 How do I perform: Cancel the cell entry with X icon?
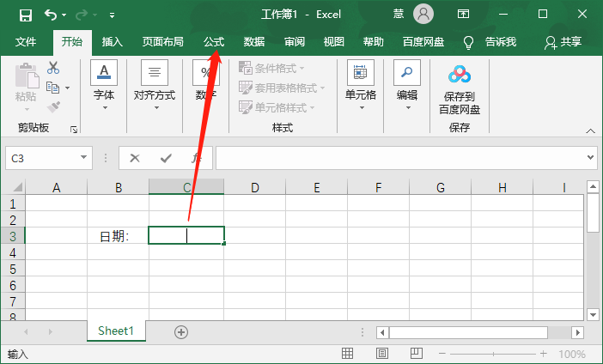[135, 158]
